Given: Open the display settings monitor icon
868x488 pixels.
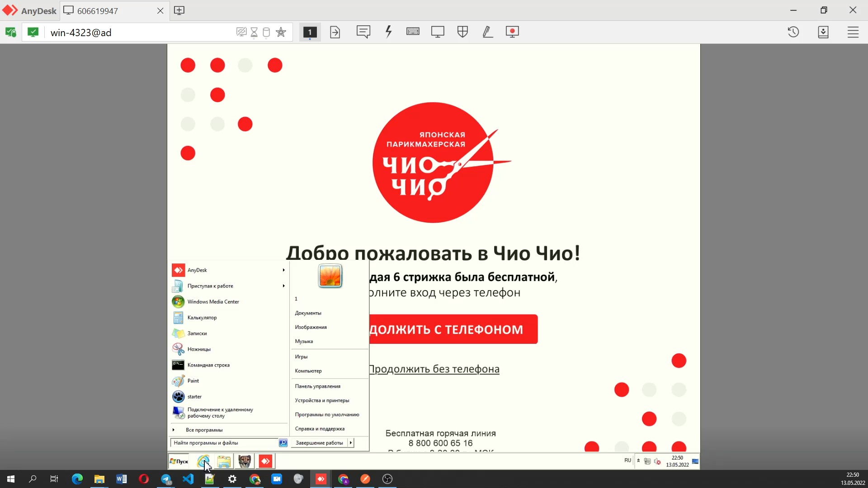Looking at the screenshot, I should (x=438, y=32).
